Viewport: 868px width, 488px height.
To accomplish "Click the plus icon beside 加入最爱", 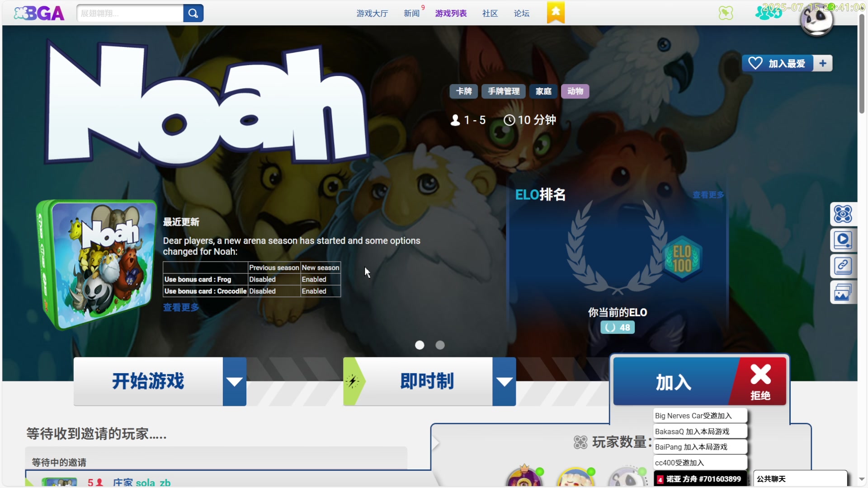I will (823, 63).
